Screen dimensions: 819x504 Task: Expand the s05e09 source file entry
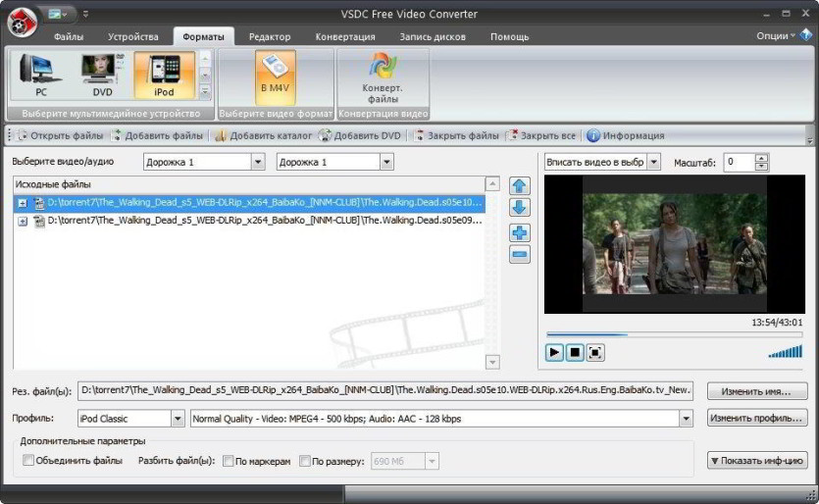click(23, 222)
